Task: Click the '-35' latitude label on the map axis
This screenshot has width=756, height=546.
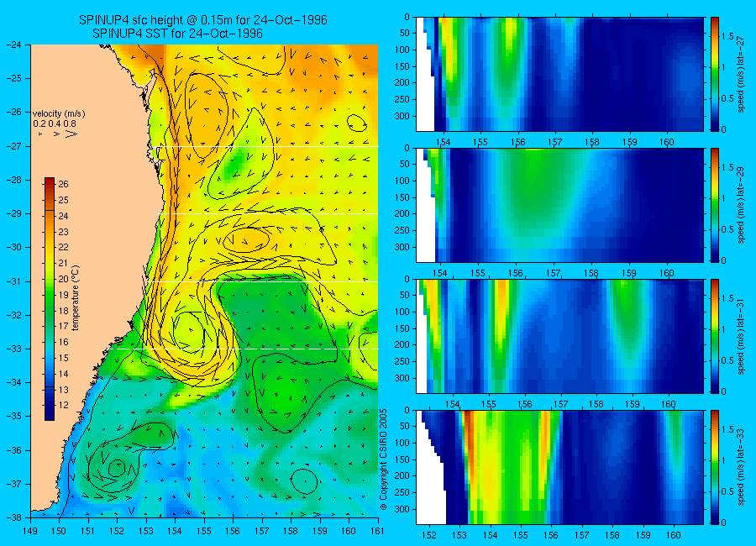Action: [x=14, y=417]
